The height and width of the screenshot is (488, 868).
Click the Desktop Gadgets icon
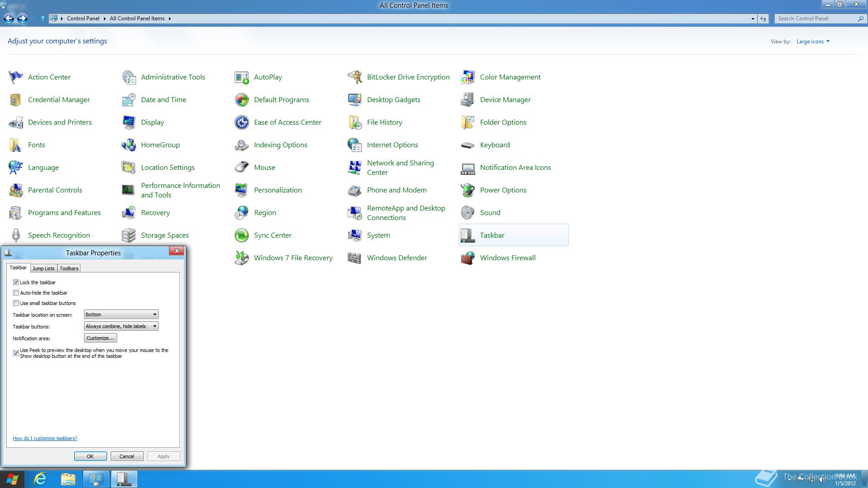pyautogui.click(x=355, y=100)
